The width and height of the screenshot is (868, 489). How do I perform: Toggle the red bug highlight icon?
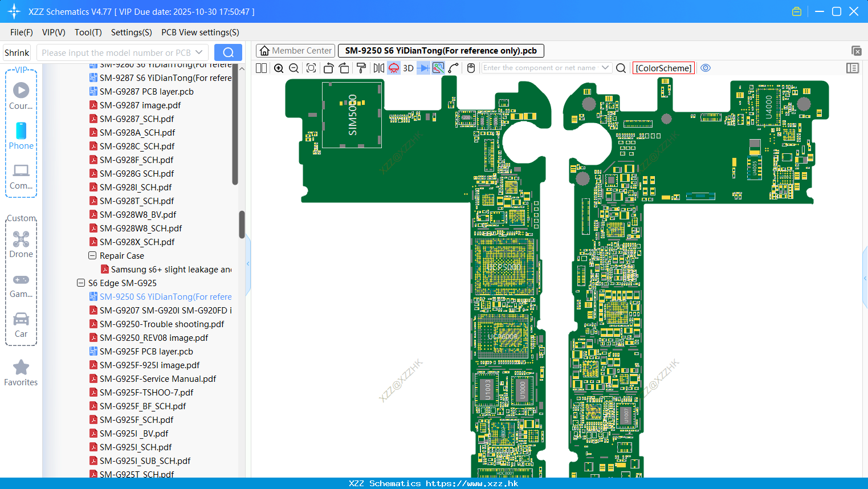[394, 68]
